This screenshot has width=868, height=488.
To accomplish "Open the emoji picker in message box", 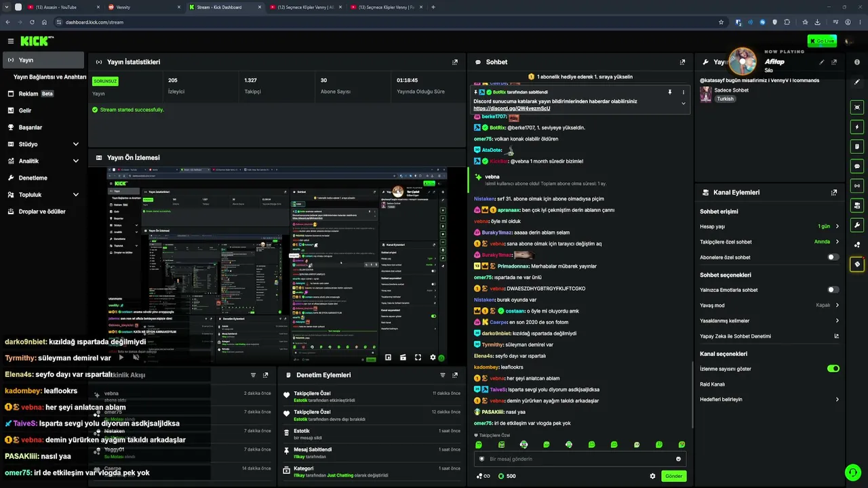I will click(x=678, y=459).
